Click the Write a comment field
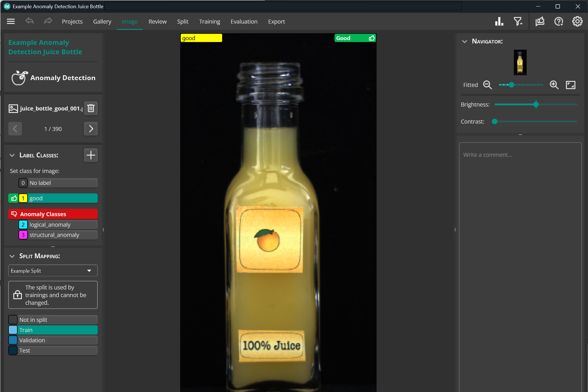Screen dimensions: 588x392 pos(520,266)
